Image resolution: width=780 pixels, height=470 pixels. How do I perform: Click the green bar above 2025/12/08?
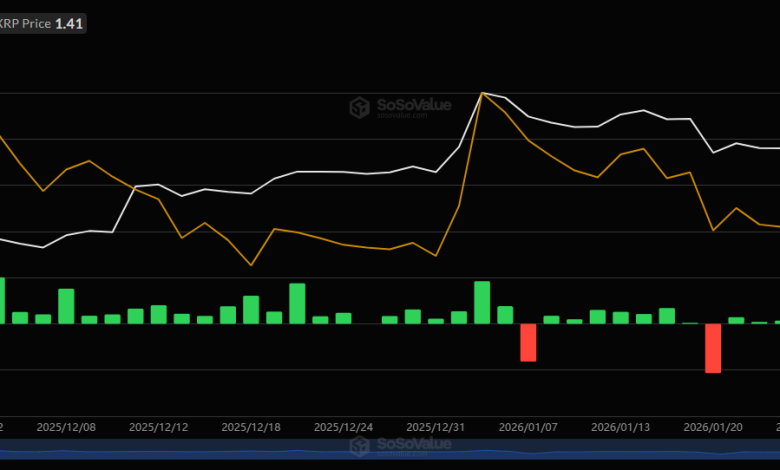click(66, 306)
